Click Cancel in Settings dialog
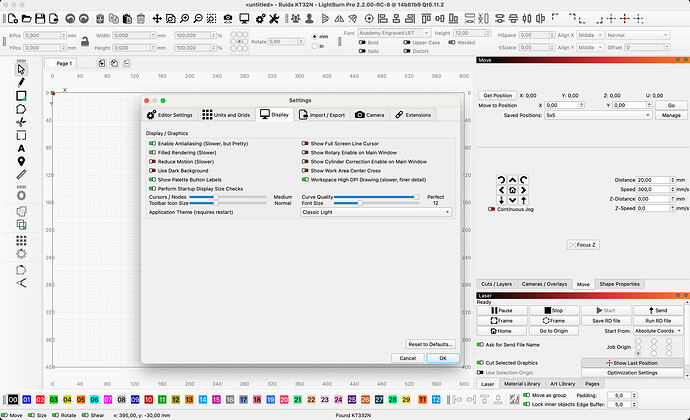The image size is (690, 420). pyautogui.click(x=408, y=358)
